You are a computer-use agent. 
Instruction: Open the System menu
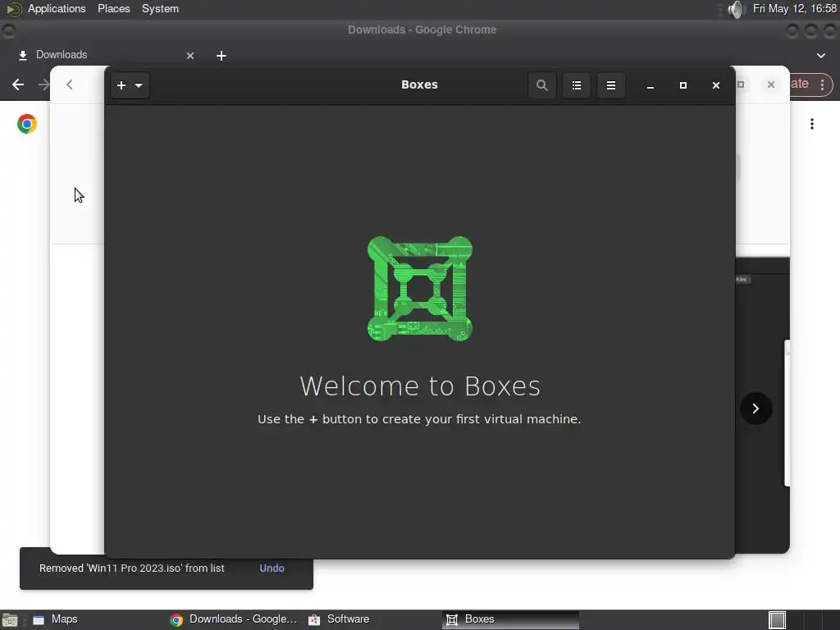[x=160, y=8]
